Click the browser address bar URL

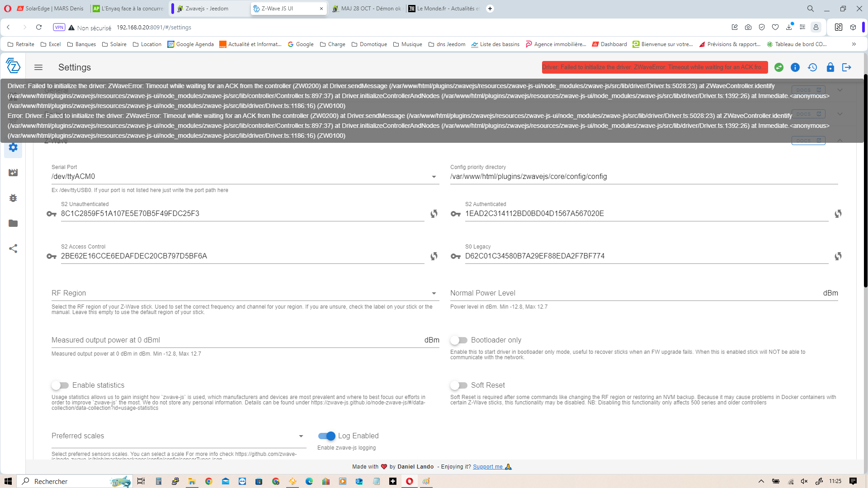(x=154, y=28)
